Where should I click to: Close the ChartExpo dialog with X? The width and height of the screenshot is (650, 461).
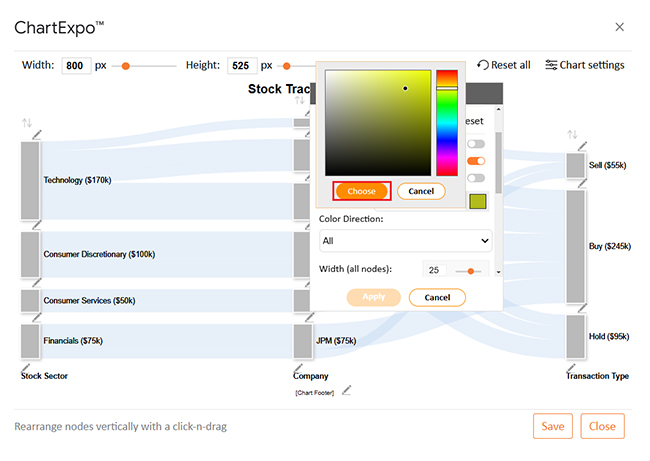[619, 27]
